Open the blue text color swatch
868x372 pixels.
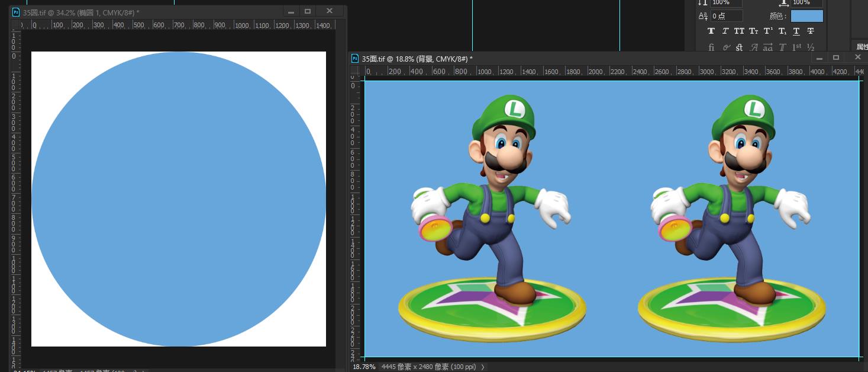click(x=807, y=16)
